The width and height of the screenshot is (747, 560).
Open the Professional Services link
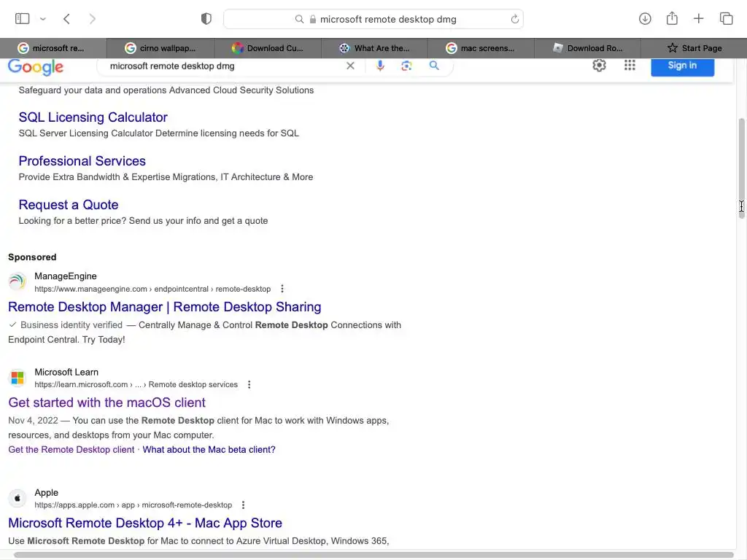[82, 161]
